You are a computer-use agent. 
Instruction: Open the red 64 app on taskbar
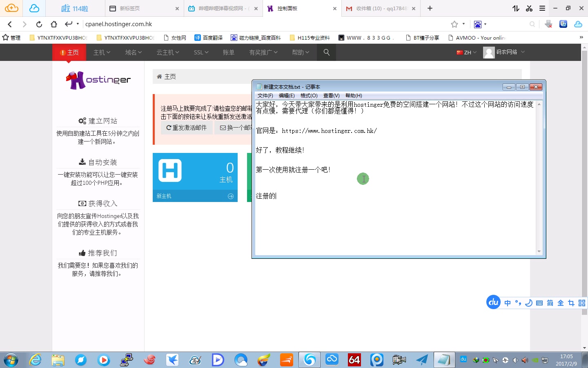(354, 360)
